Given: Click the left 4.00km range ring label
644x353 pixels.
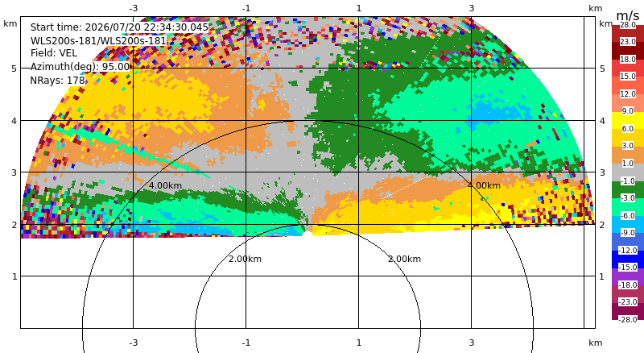Looking at the screenshot, I should (165, 185).
